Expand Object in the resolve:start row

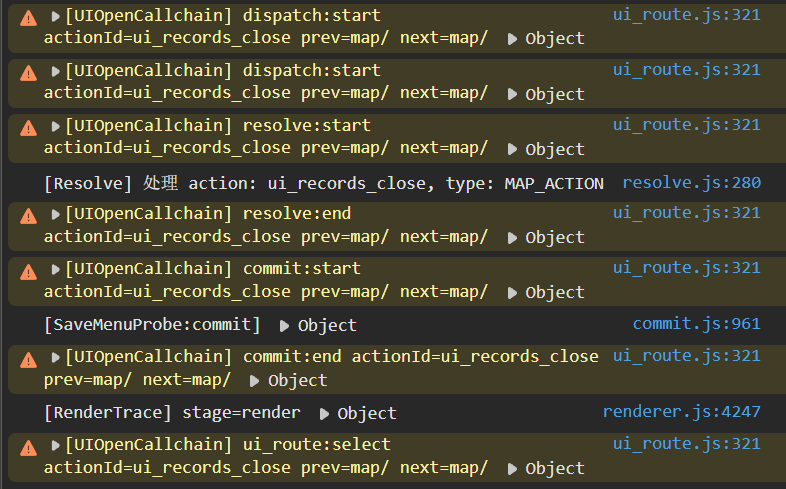tap(512, 149)
